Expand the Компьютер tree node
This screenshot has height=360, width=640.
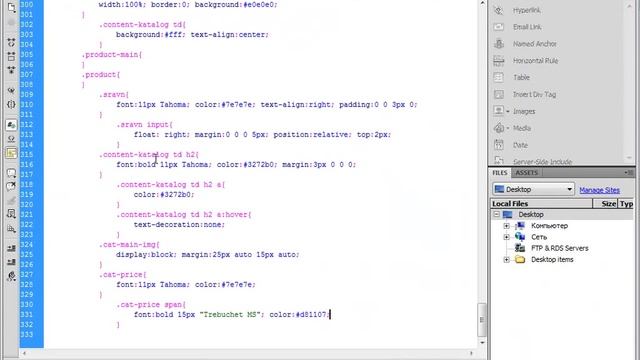pos(507,226)
